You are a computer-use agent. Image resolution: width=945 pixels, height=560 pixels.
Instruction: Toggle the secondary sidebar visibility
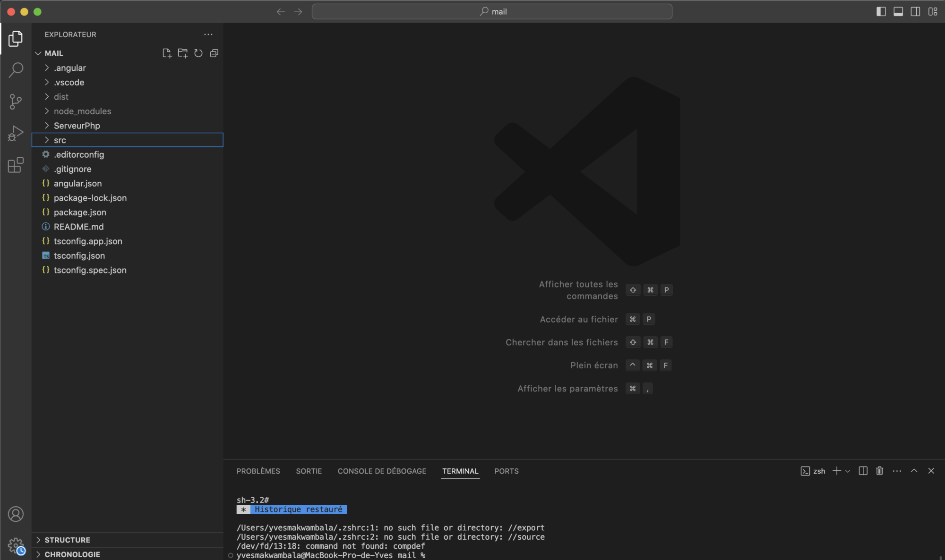coord(915,12)
